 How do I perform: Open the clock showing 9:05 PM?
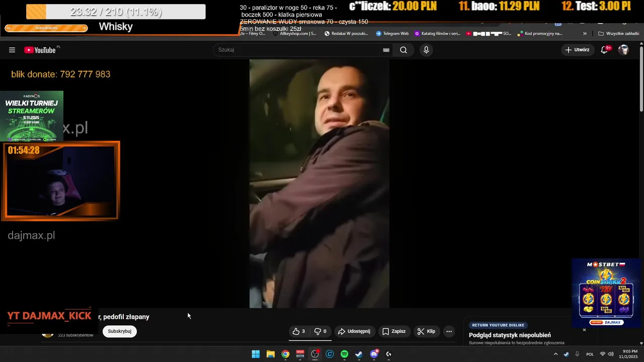point(630,354)
